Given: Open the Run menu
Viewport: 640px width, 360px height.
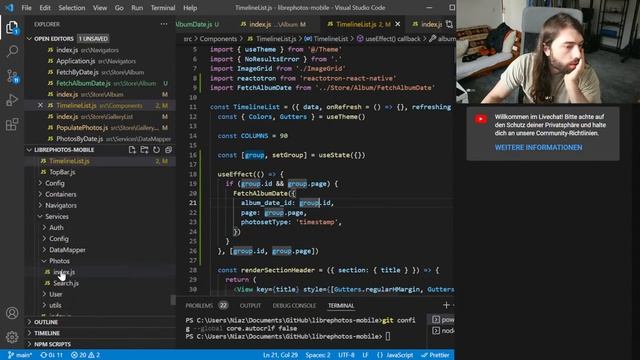Looking at the screenshot, I should [137, 7].
